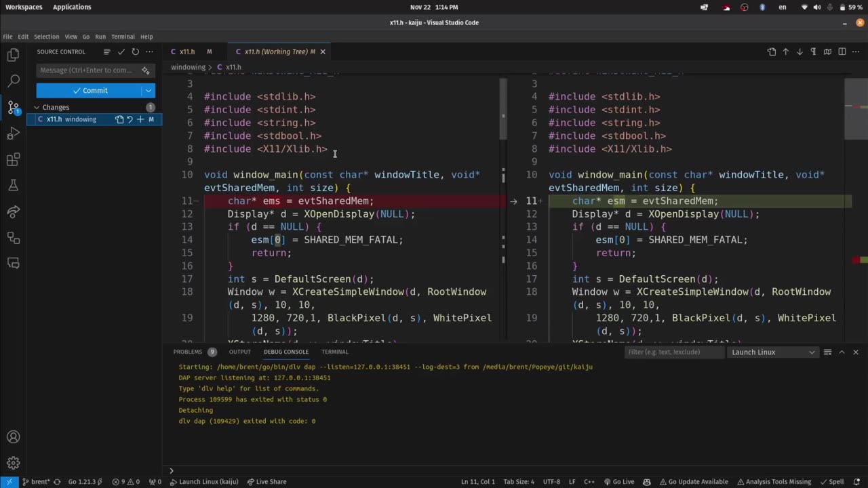Switch to the Problems panel tab
The image size is (868, 488).
(188, 352)
